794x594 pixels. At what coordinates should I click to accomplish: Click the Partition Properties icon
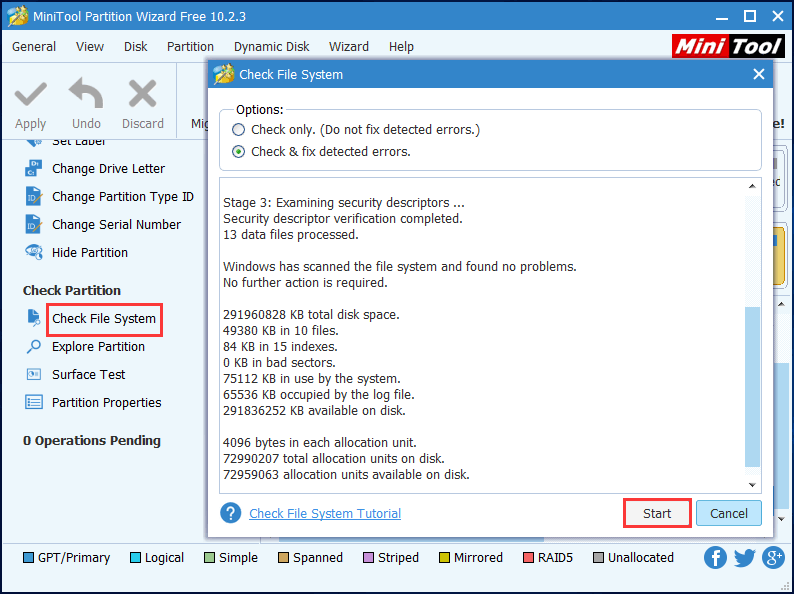pos(34,403)
